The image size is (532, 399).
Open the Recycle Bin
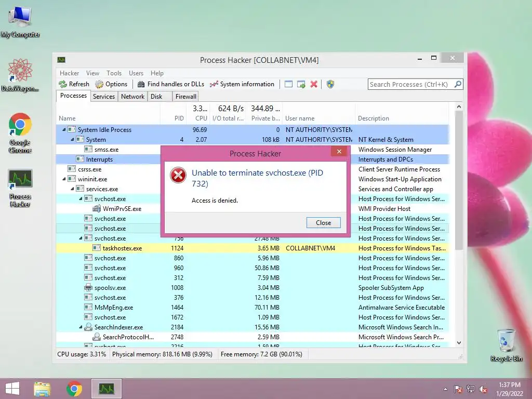pyautogui.click(x=506, y=345)
